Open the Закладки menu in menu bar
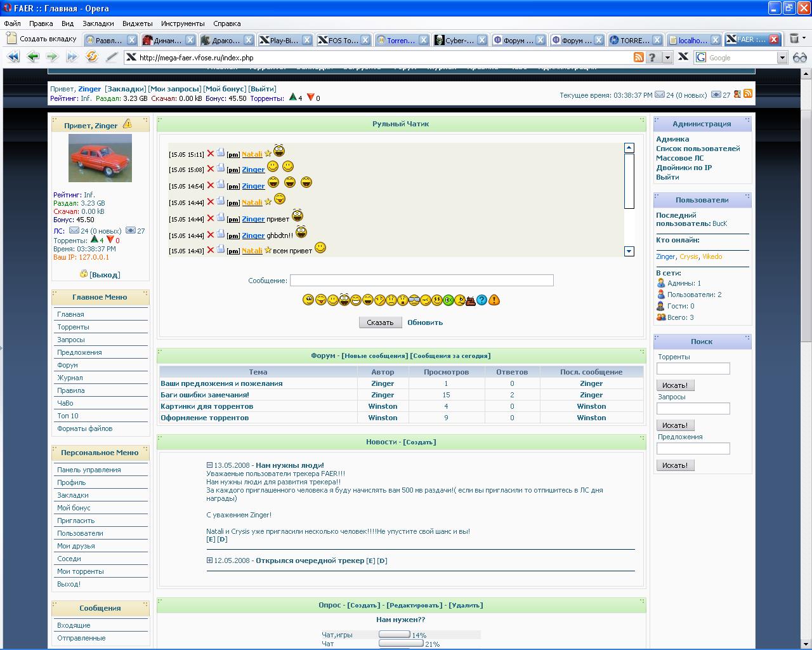 [x=98, y=23]
